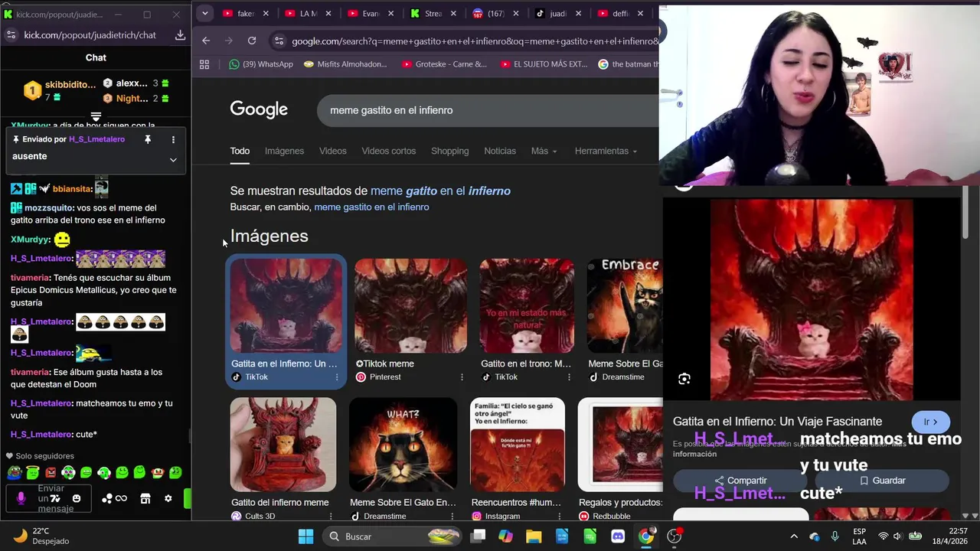Switch to the 'faker' YouTube tab
Screen dimensions: 980x551
pyautogui.click(x=246, y=14)
